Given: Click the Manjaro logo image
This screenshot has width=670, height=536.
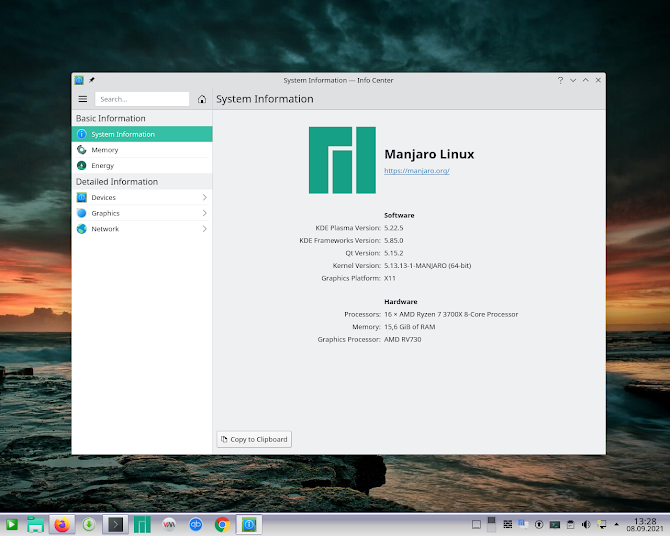Looking at the screenshot, I should [342, 160].
